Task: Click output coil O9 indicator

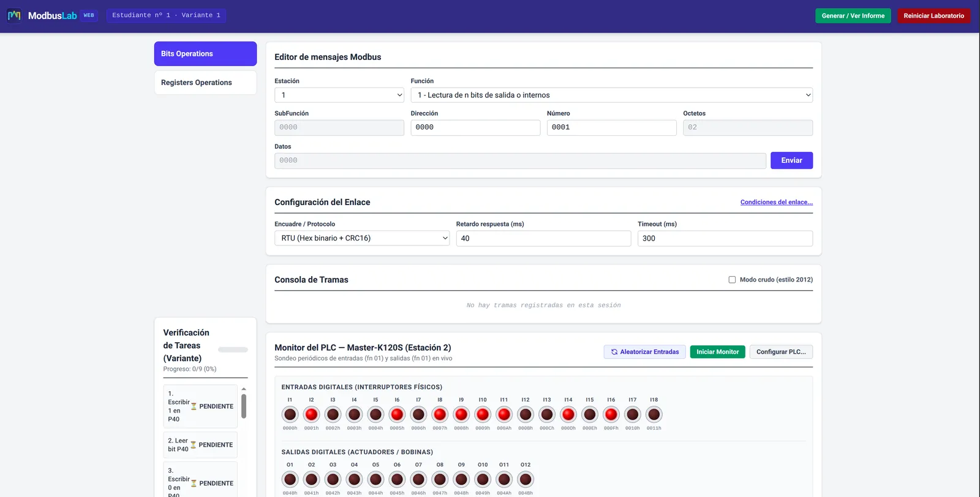Action: tap(461, 479)
